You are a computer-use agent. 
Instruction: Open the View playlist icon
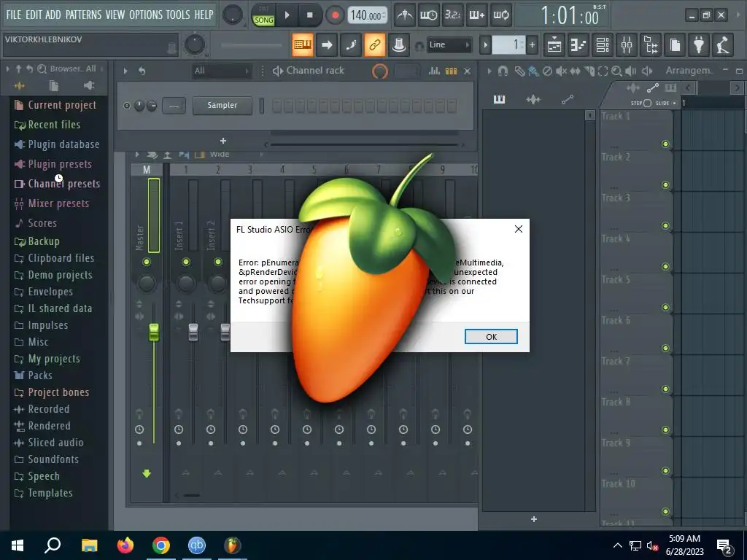[554, 45]
